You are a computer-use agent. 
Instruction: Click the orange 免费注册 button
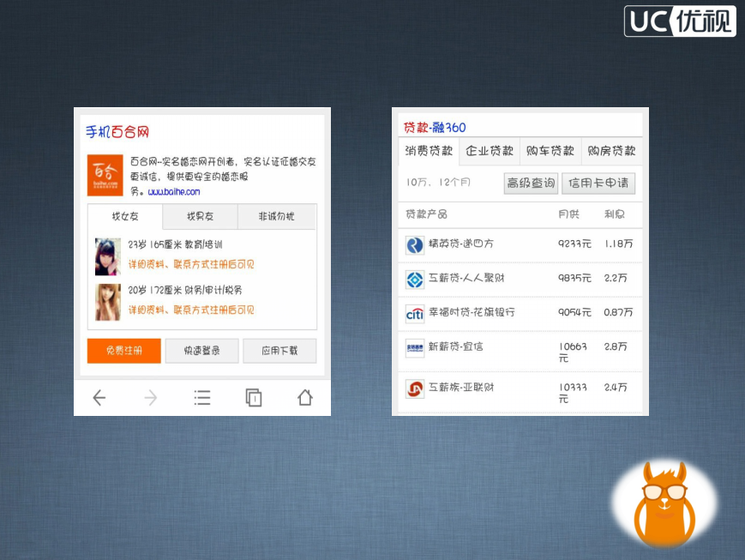[124, 351]
